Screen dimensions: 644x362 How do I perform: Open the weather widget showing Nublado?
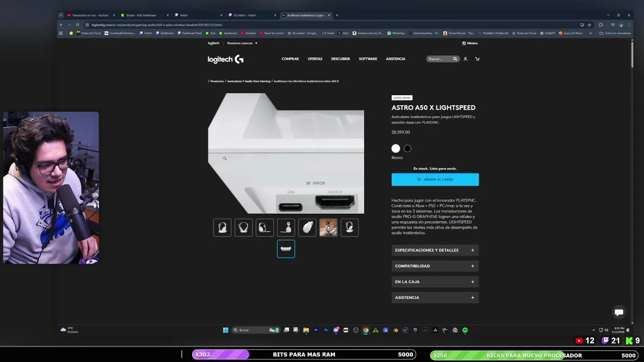coord(69,330)
